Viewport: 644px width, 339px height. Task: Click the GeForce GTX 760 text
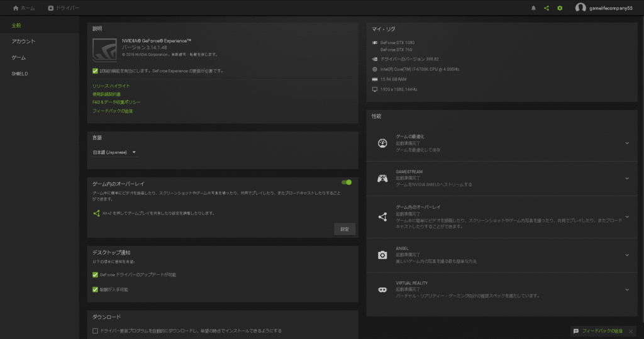(x=397, y=50)
